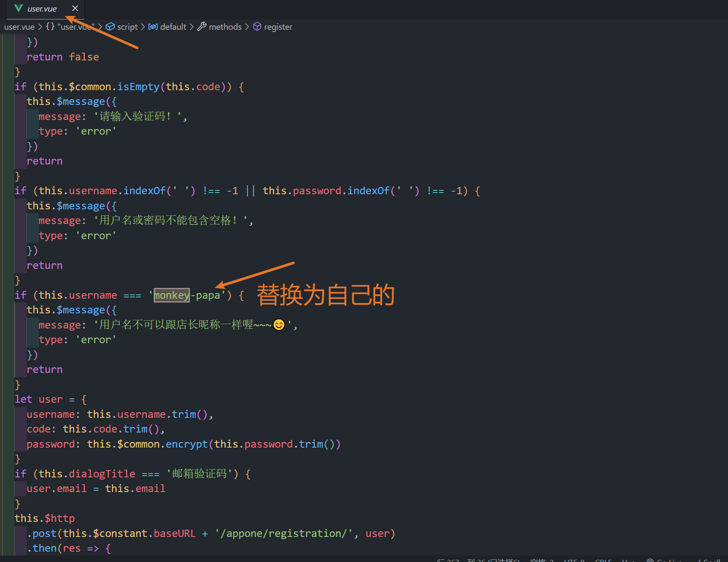Screen dimensions: 728x562
Task: Click 'this.username.indexOf' in the condition
Action: (x=102, y=191)
